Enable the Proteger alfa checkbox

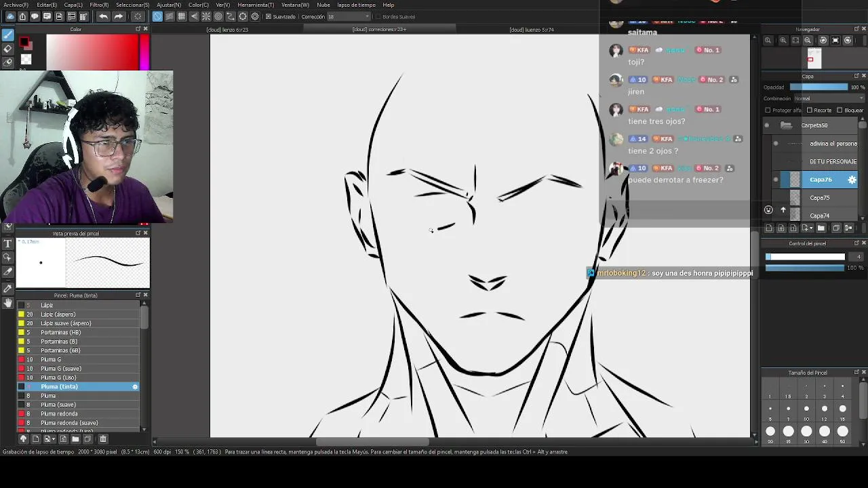tap(768, 110)
